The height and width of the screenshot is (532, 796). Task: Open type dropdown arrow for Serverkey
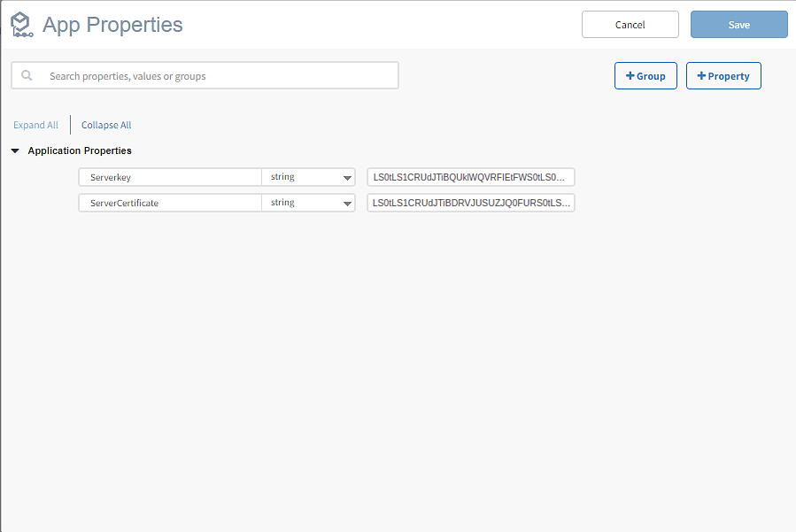(347, 178)
